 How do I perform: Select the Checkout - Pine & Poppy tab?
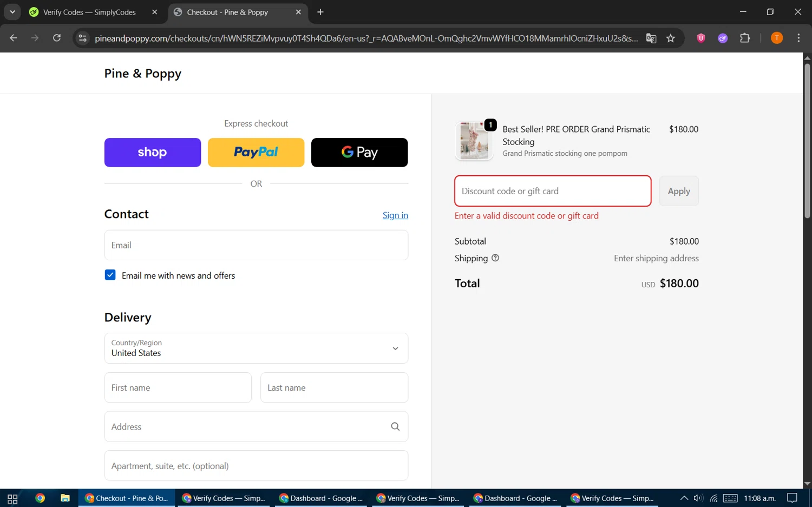pyautogui.click(x=227, y=12)
